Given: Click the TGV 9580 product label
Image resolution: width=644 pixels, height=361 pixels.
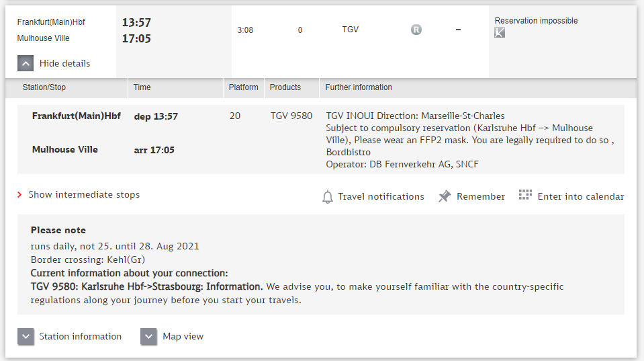Looking at the screenshot, I should [x=291, y=116].
